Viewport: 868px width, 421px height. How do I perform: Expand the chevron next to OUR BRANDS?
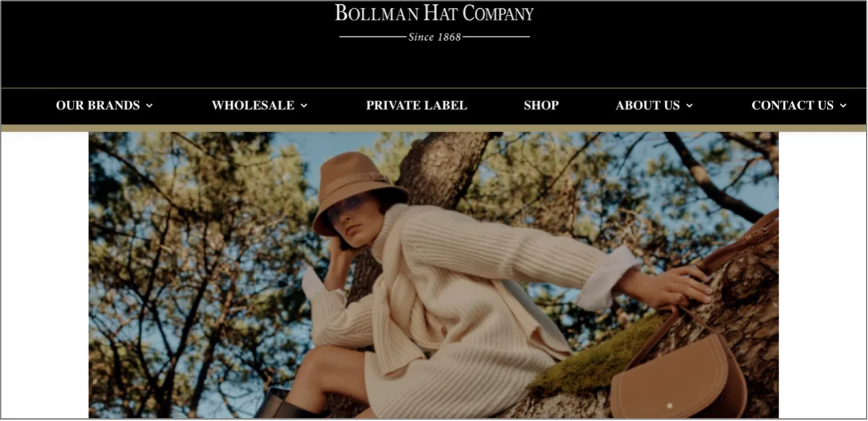[149, 106]
